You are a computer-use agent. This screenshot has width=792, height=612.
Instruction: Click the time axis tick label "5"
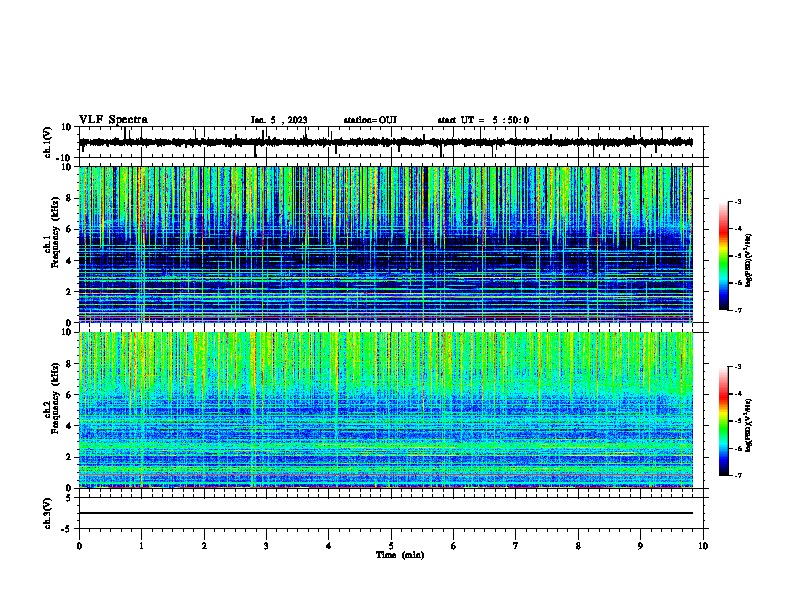(391, 546)
